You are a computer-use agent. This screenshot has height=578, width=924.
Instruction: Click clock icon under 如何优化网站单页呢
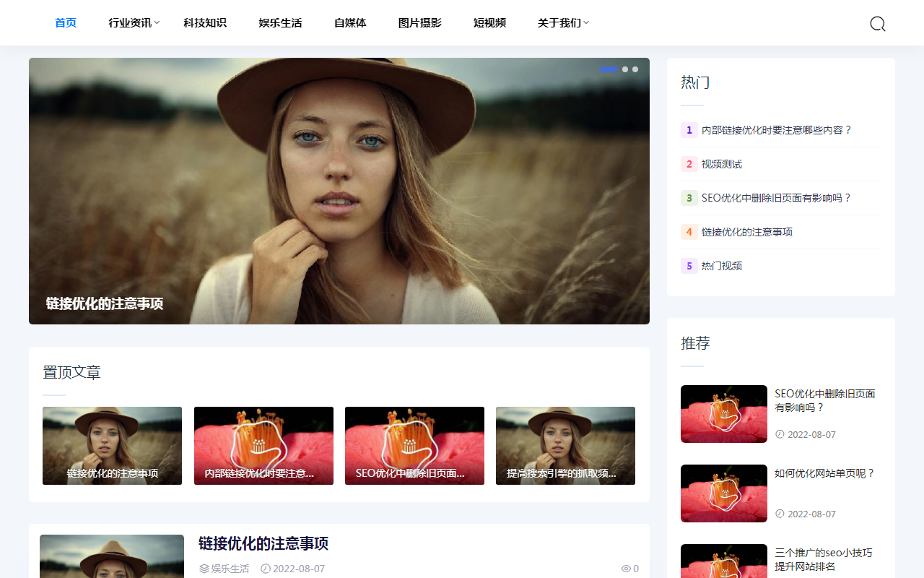780,514
